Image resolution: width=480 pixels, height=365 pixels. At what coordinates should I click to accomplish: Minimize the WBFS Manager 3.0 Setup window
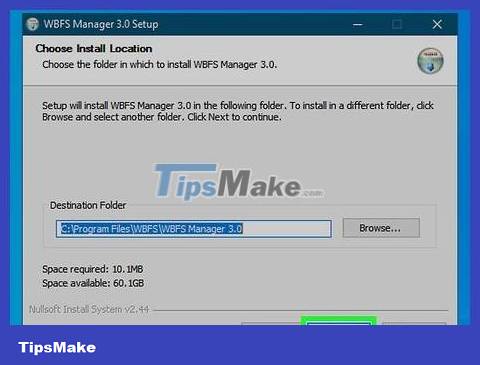point(358,24)
